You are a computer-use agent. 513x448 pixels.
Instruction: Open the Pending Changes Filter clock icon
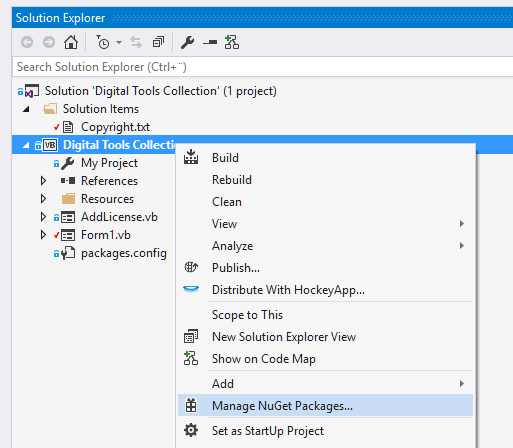103,42
